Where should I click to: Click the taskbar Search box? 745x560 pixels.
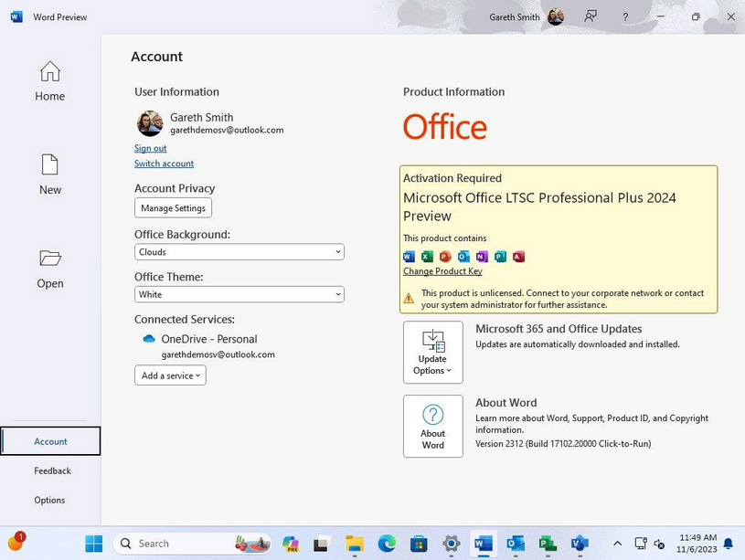(192, 544)
